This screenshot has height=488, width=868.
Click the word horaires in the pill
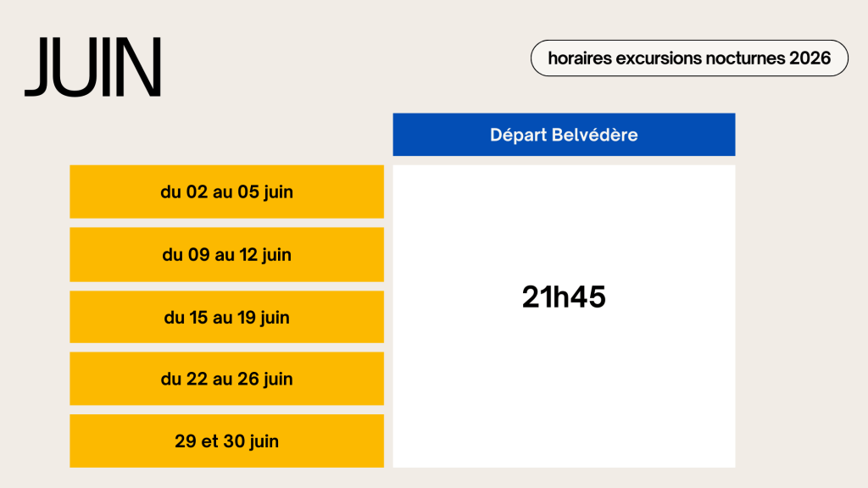coord(578,58)
